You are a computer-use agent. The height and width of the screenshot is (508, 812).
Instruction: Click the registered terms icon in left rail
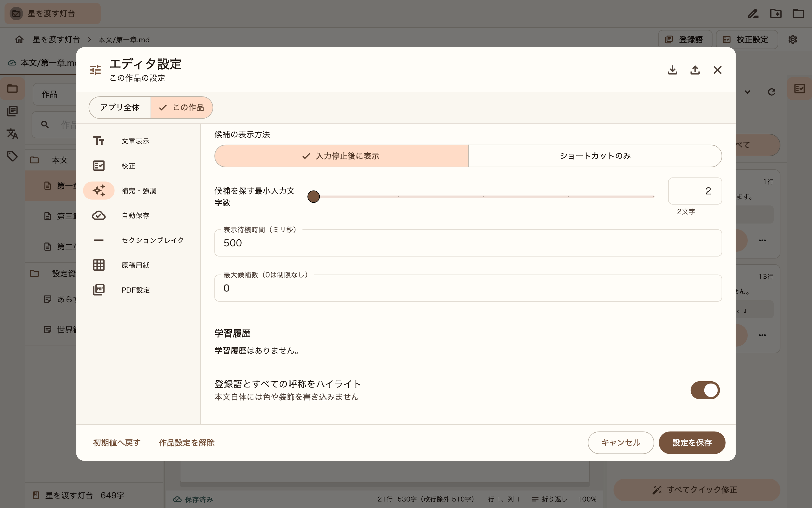coord(12,111)
